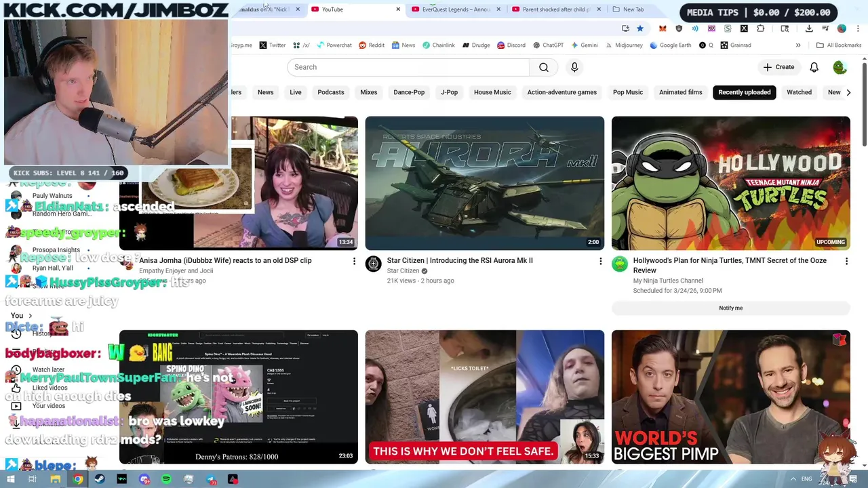This screenshot has width=868, height=488.
Task: Open YouTube notifications bell
Action: tap(814, 67)
